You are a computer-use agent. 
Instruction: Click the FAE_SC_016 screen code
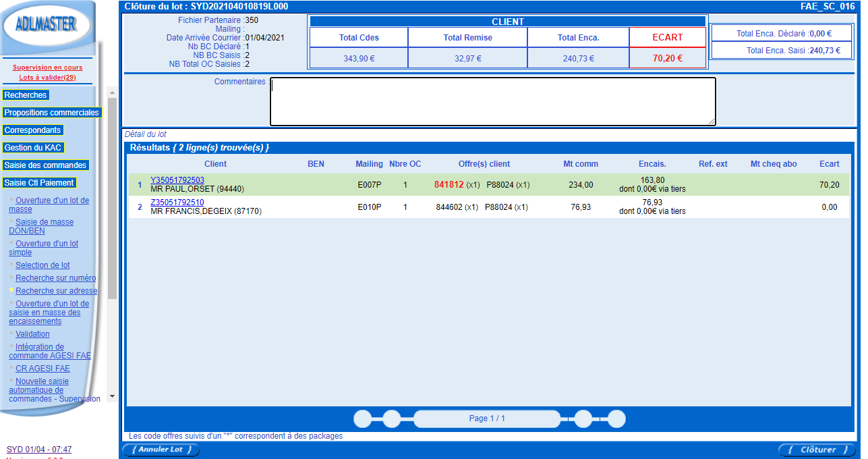coord(828,6)
